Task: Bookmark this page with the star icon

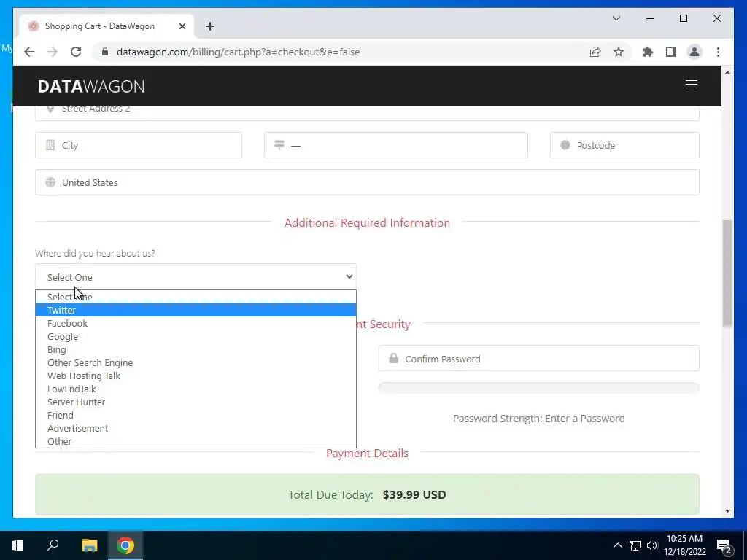Action: tap(619, 52)
